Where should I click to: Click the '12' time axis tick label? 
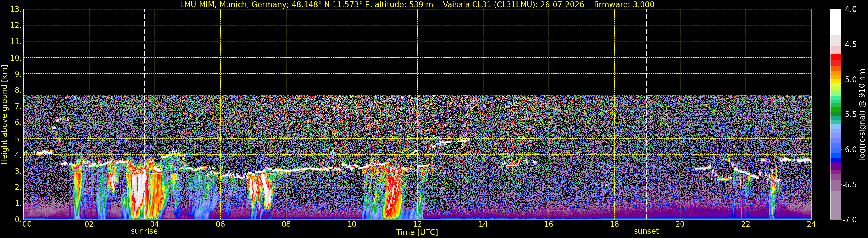[x=417, y=224]
